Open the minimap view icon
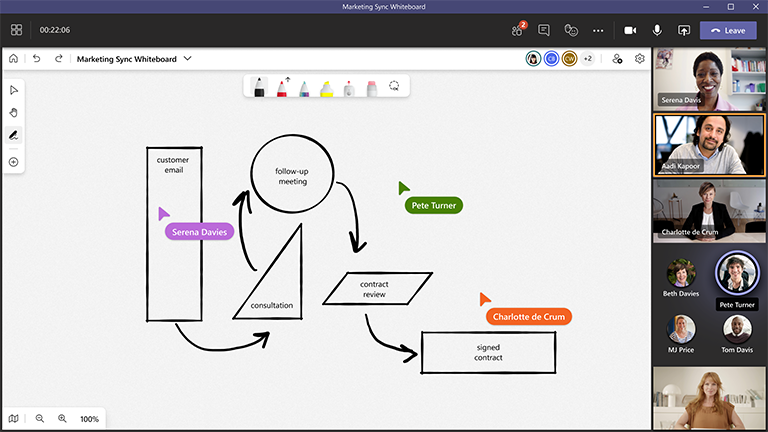768x432 pixels. click(x=13, y=419)
